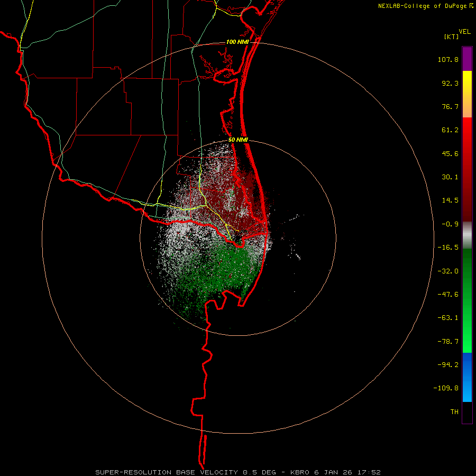476x476 pixels.
Task: Pick the purple segment of the velocity color bar
Action: coord(467,59)
